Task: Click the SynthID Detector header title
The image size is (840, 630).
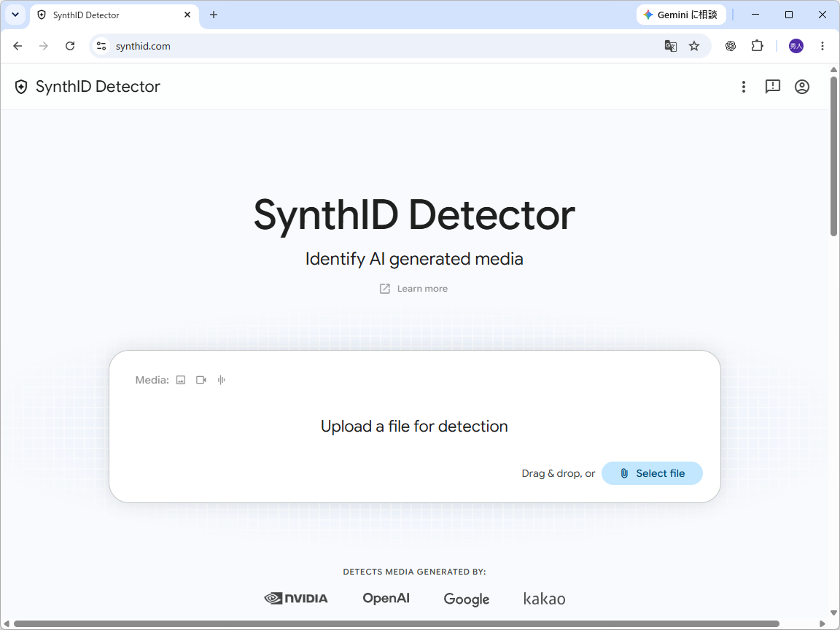Action: pyautogui.click(x=98, y=87)
